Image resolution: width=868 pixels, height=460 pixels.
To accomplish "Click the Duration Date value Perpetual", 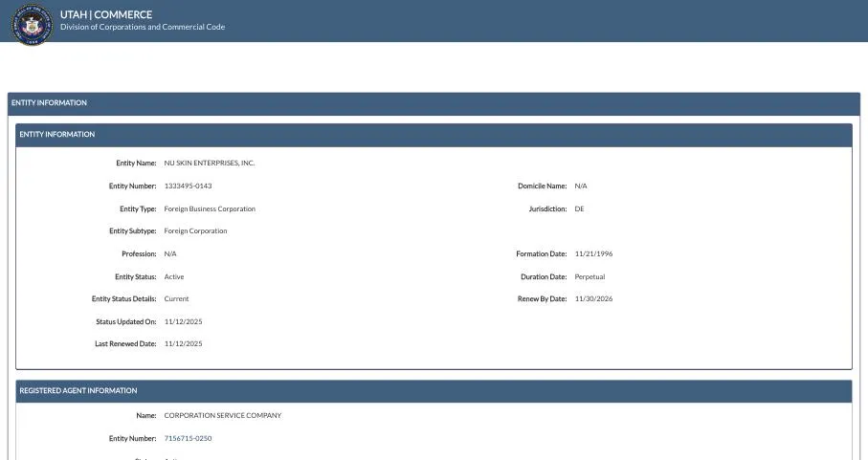I will (590, 277).
